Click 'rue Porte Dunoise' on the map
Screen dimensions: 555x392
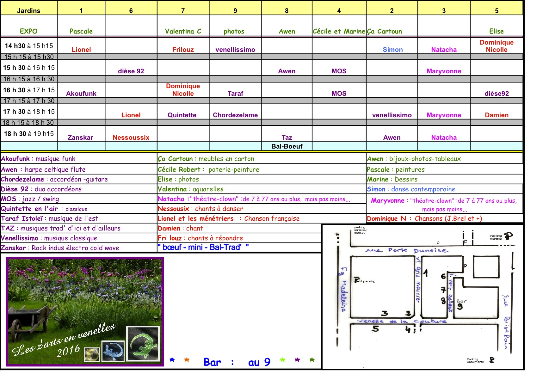coord(407,250)
